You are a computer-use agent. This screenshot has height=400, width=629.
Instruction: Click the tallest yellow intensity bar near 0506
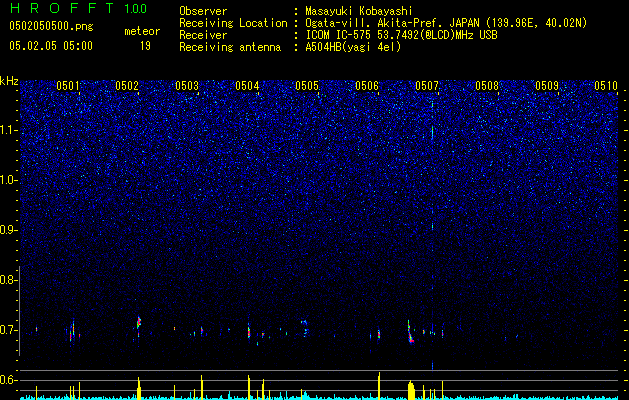click(x=379, y=386)
